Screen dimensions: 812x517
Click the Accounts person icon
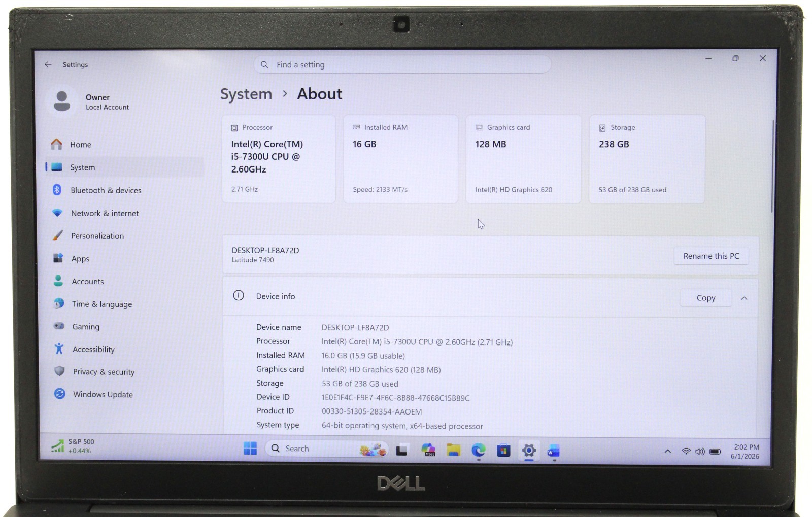click(58, 281)
